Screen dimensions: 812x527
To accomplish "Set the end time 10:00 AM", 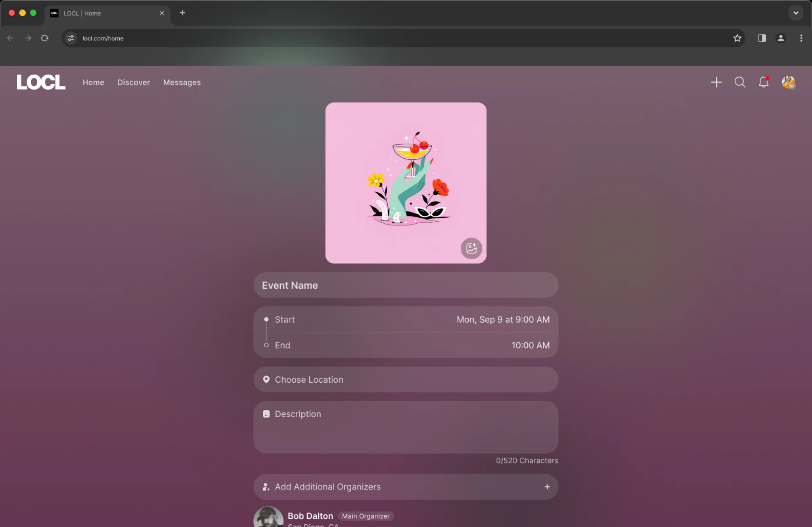I will (531, 345).
